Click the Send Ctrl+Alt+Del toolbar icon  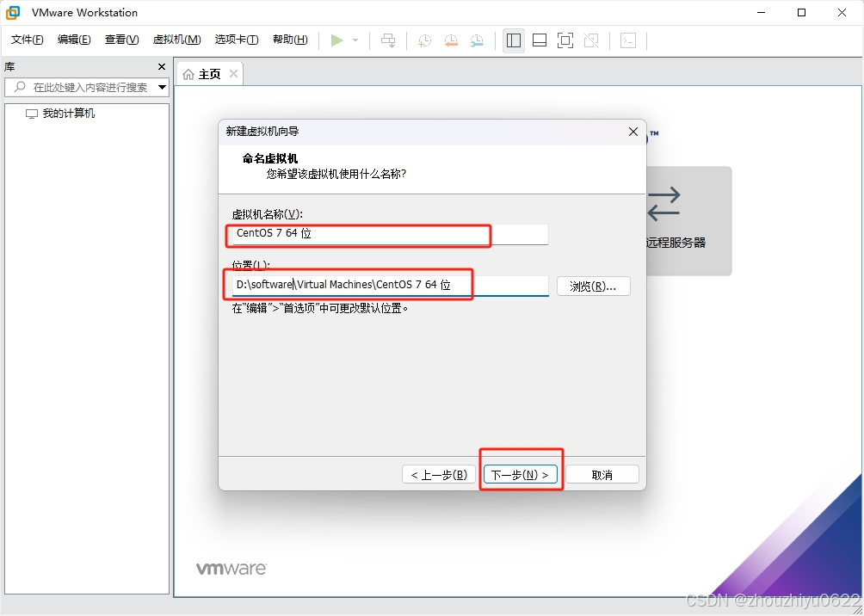pyautogui.click(x=388, y=40)
